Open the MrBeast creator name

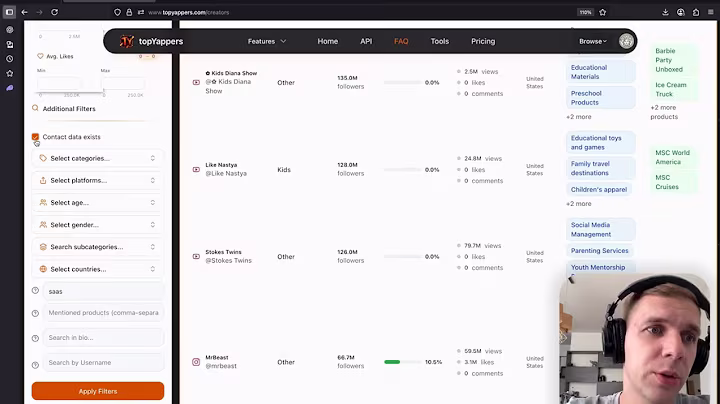(x=217, y=357)
